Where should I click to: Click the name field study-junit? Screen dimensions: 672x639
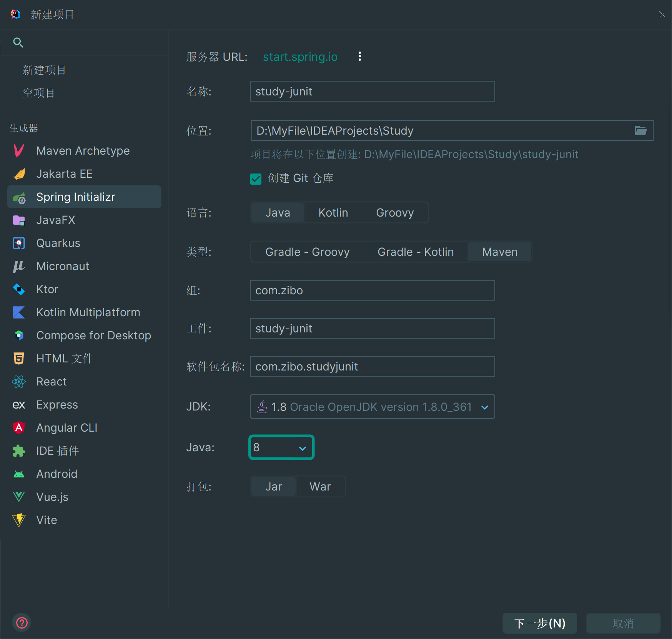[x=372, y=91]
